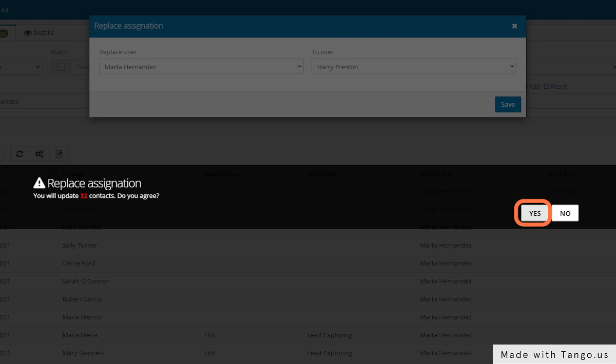The image size is (616, 364).
Task: Click the Made with Tango.us badge
Action: pyautogui.click(x=554, y=354)
